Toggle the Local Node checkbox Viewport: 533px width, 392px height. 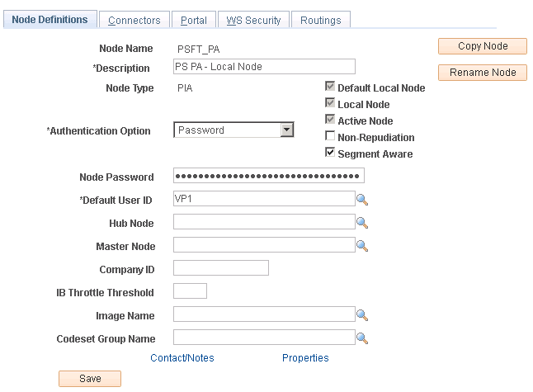point(330,102)
